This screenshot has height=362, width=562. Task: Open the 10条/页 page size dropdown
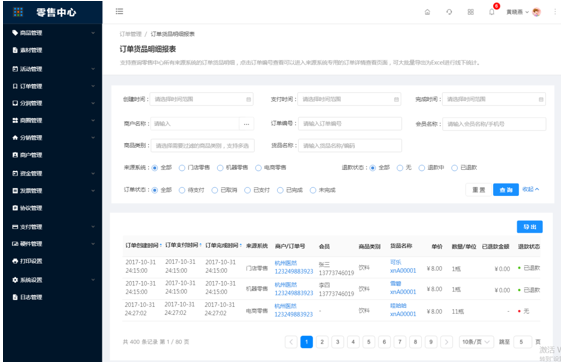tap(476, 342)
